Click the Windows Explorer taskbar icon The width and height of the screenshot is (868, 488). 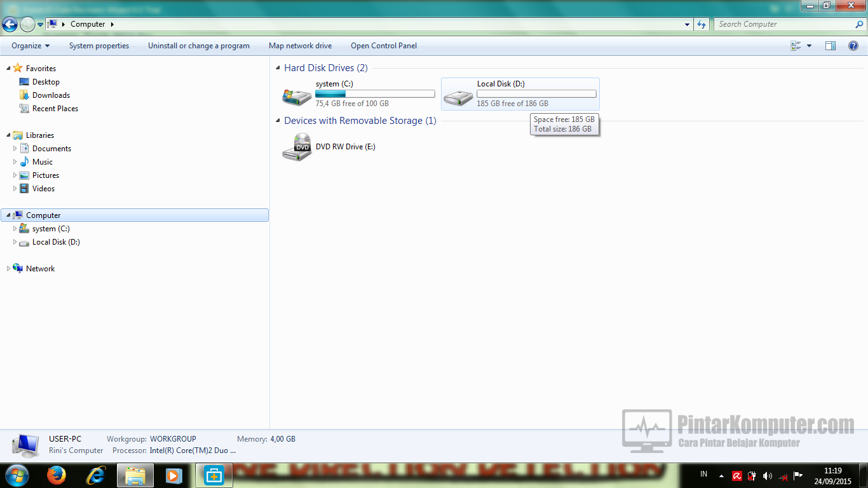[x=135, y=475]
